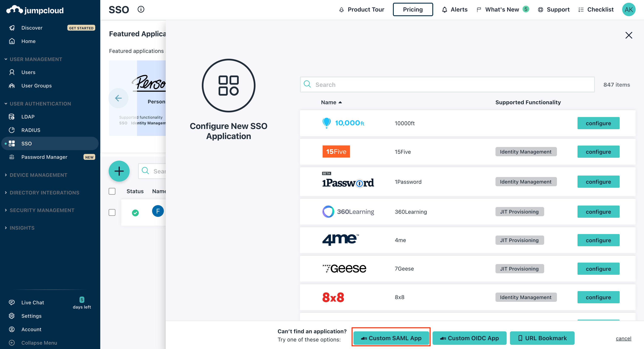This screenshot has width=644, height=349.
Task: Collapse the sidebar menu
Action: pos(39,342)
